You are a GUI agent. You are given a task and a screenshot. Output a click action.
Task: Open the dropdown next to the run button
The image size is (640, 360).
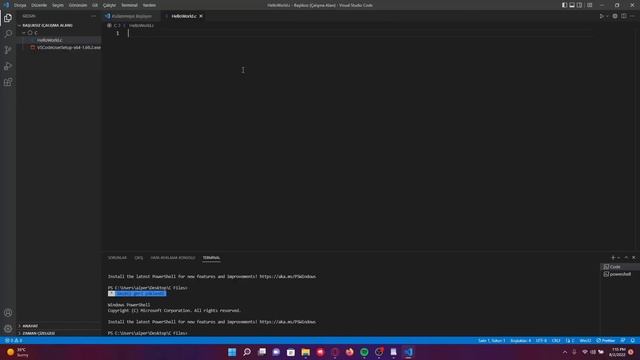pos(607,16)
